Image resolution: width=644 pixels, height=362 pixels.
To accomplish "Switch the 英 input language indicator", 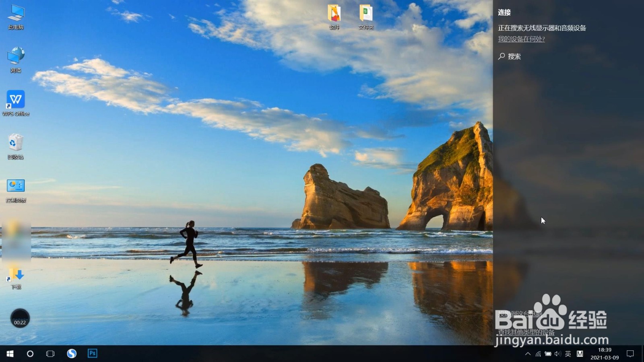I will point(568,354).
